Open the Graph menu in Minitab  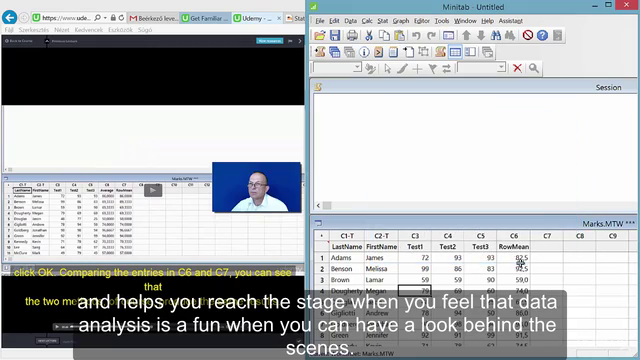(401, 21)
